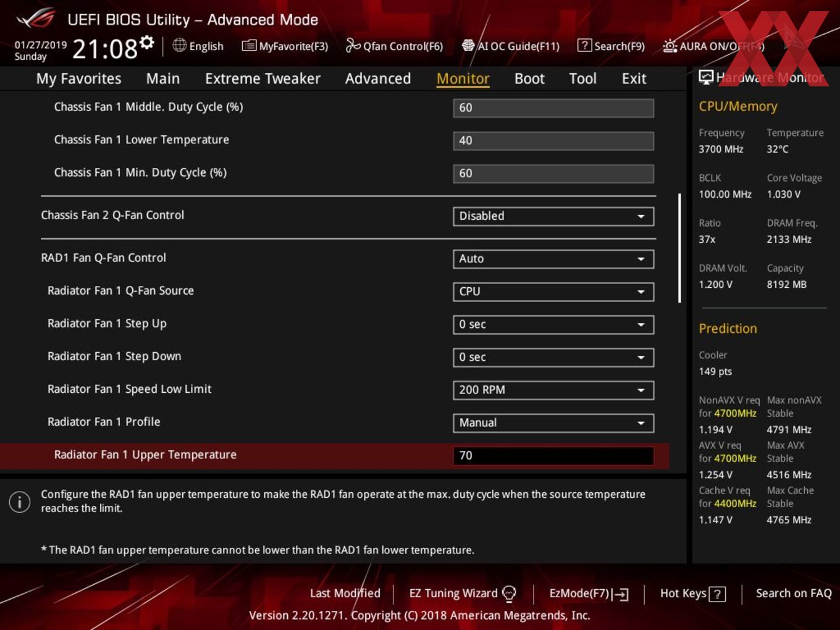Go to Exit tab

click(x=634, y=79)
